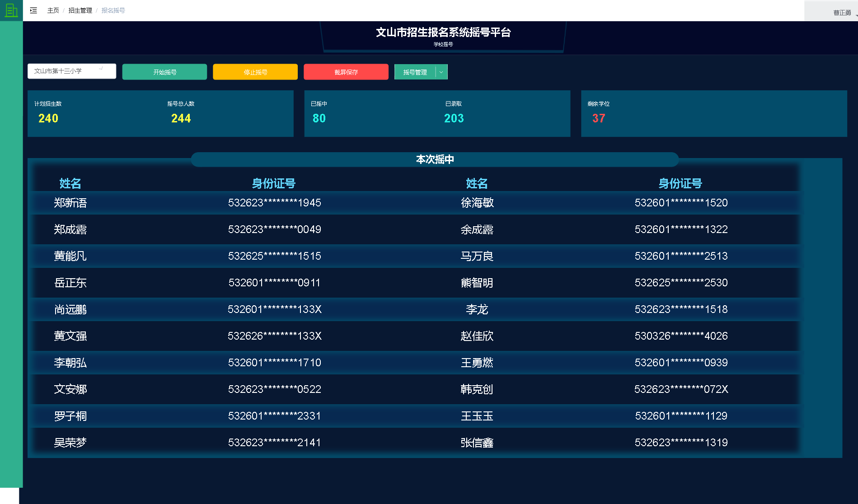Click 摇号总人数 value 244
This screenshot has height=504, width=858.
point(181,118)
